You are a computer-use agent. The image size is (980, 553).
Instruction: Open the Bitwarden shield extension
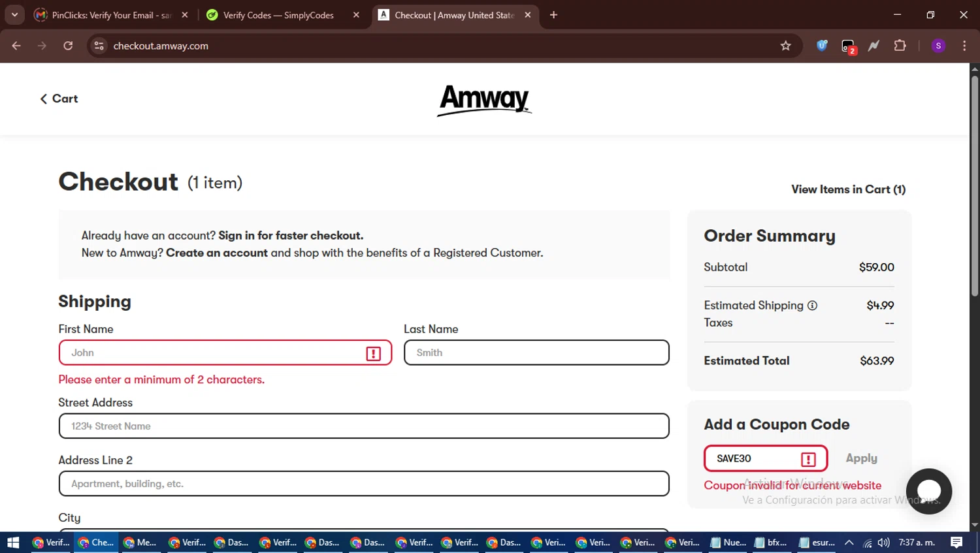click(822, 46)
